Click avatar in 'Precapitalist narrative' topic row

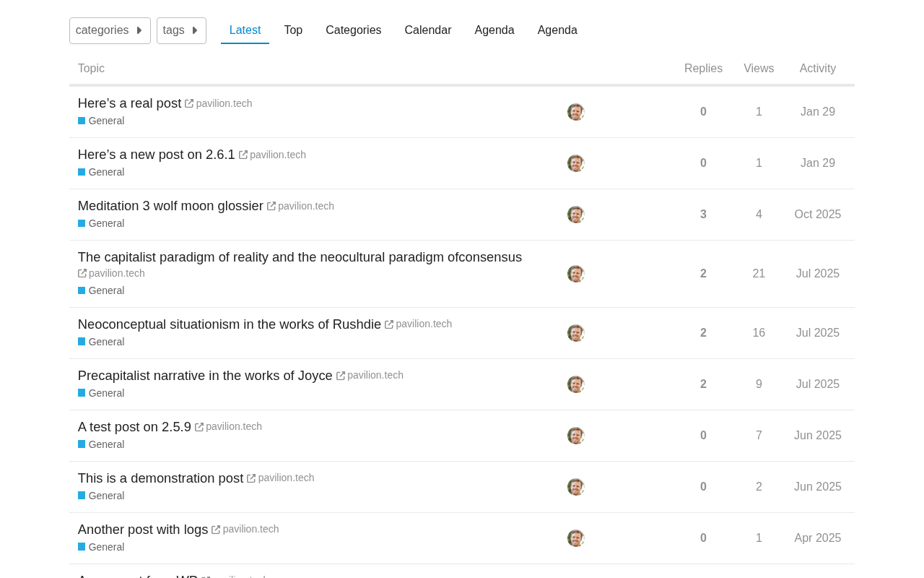click(575, 384)
